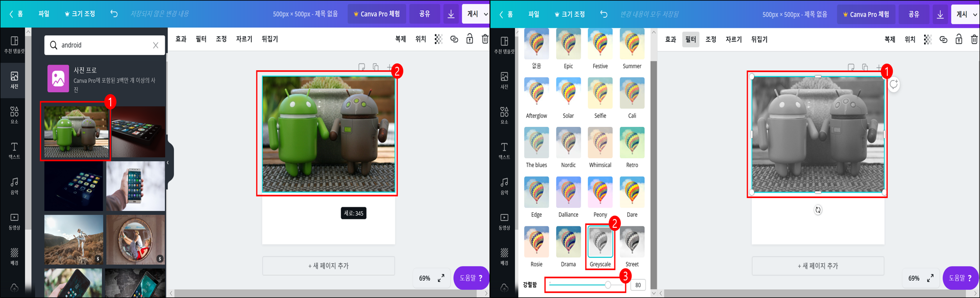Screen dimensions: 980x298
Task: Click 복제 button in left window toolbar
Action: (x=400, y=39)
